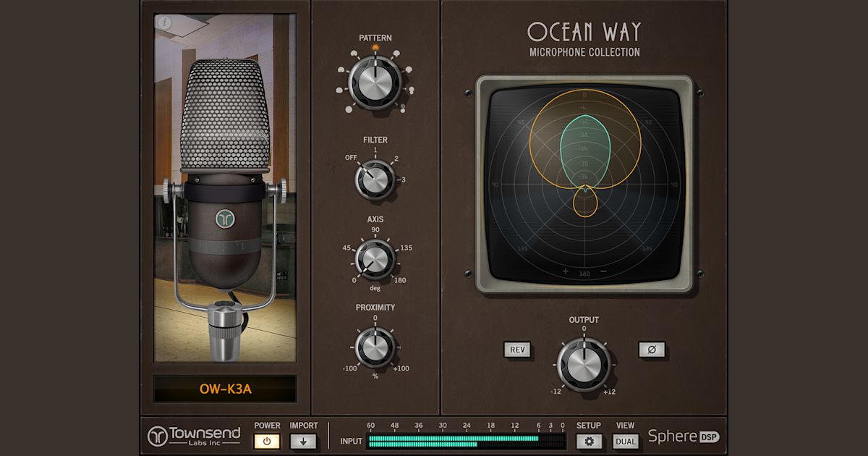The image size is (868, 456).
Task: Click the Ocean Way title text
Action: point(584,33)
